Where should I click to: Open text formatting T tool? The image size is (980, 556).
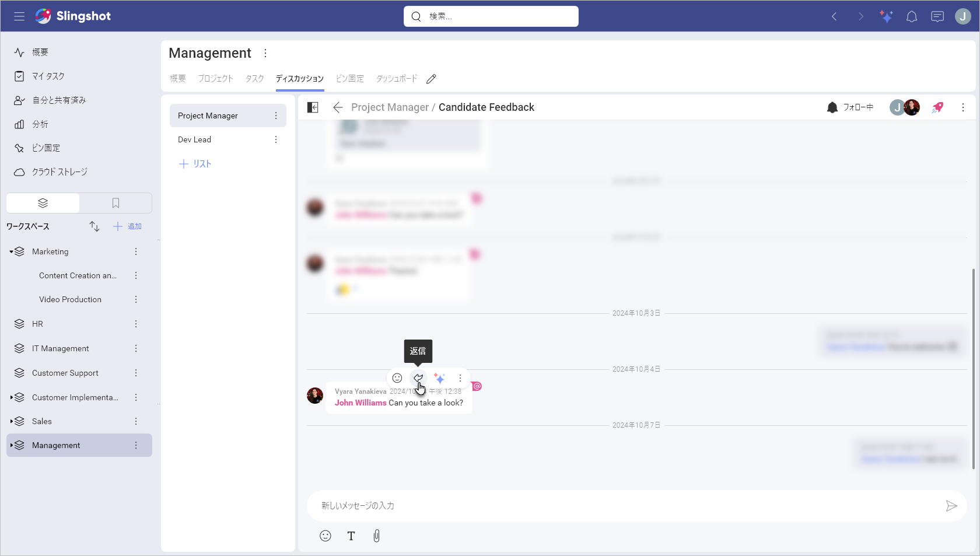point(351,536)
